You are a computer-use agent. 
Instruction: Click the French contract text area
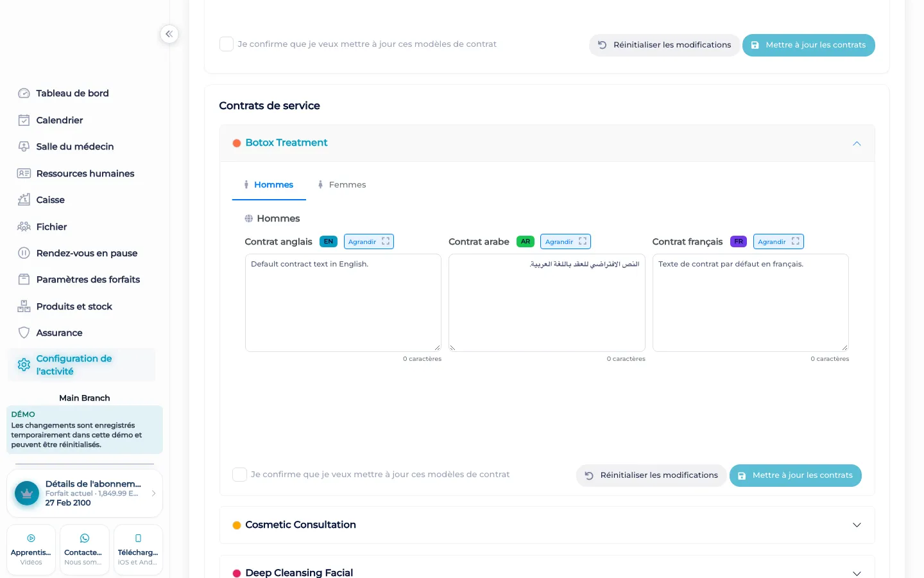tap(751, 302)
